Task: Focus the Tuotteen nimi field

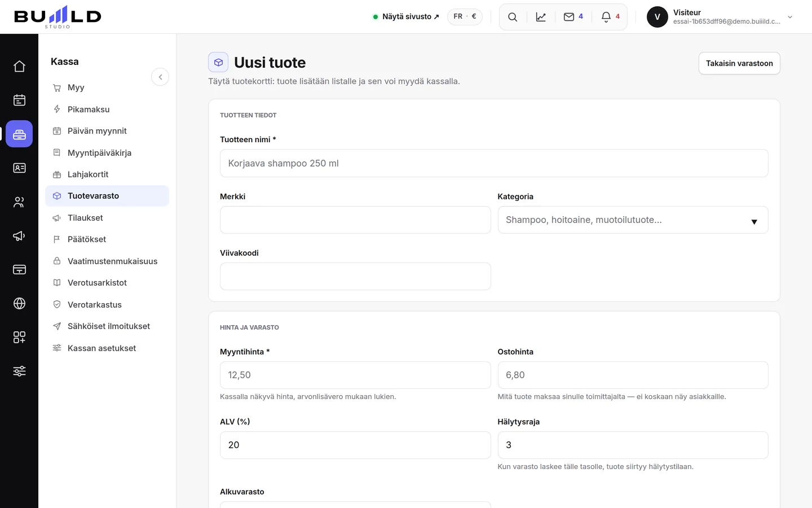Action: (x=494, y=163)
